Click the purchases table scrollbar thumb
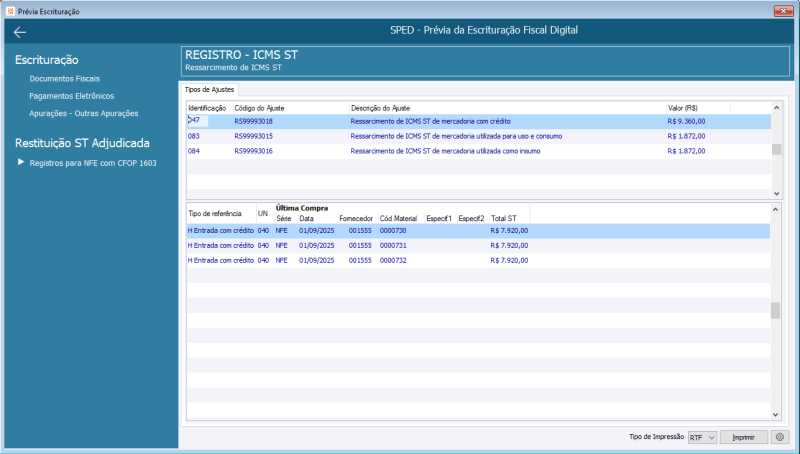This screenshot has height=454, width=800. [x=776, y=310]
